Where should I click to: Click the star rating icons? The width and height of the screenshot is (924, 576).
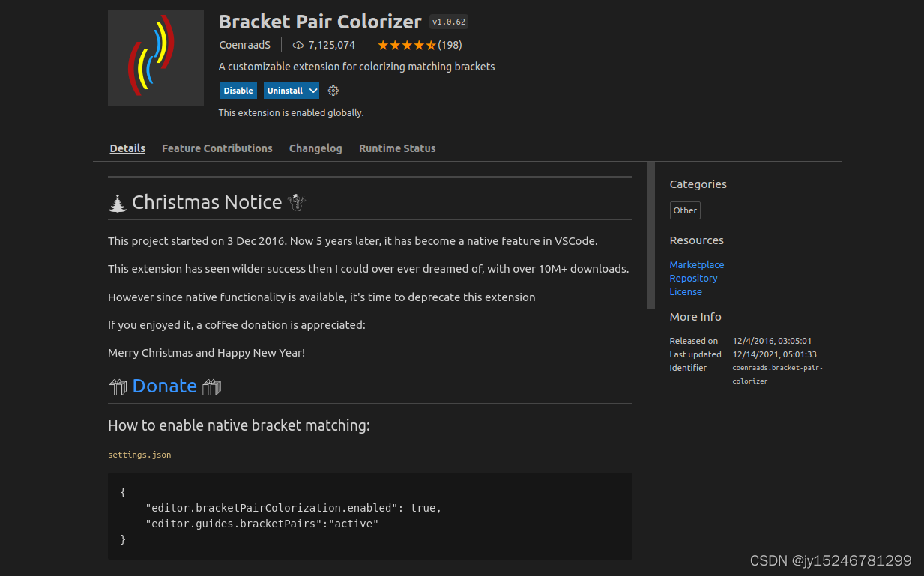[407, 45]
